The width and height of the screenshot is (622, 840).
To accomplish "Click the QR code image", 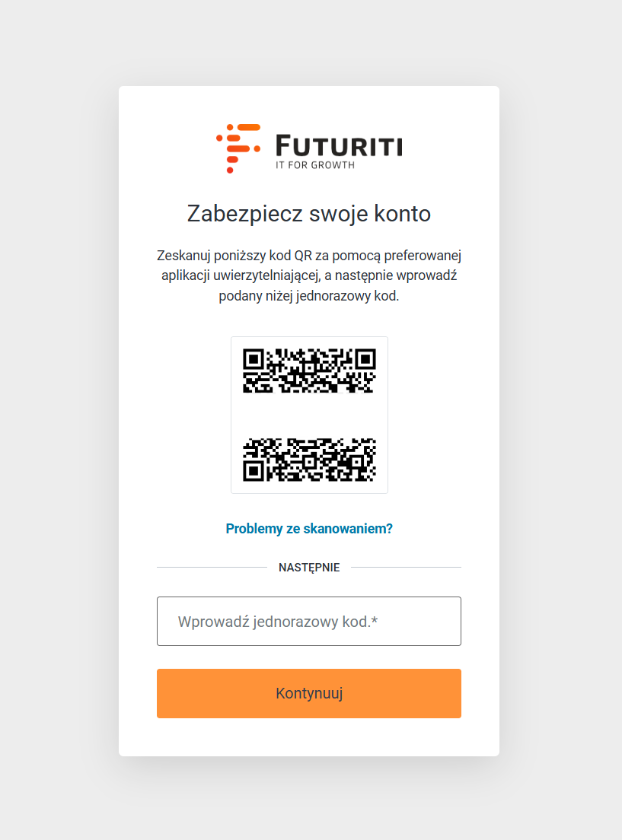I will click(309, 415).
